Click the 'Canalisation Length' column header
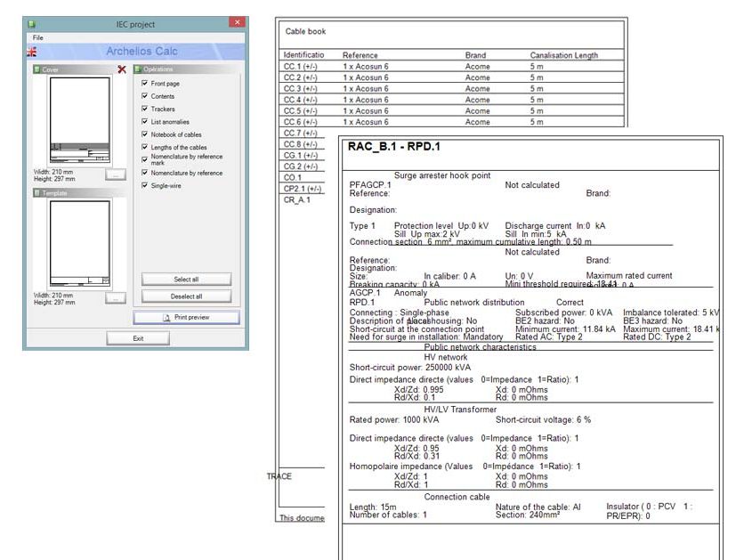752x560 pixels. pos(564,55)
